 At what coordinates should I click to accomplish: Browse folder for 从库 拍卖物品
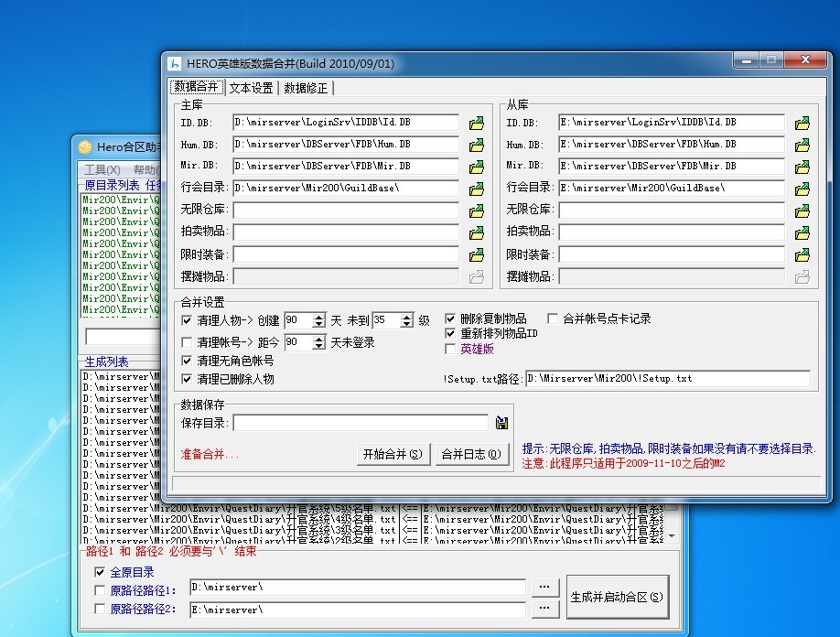click(x=802, y=232)
